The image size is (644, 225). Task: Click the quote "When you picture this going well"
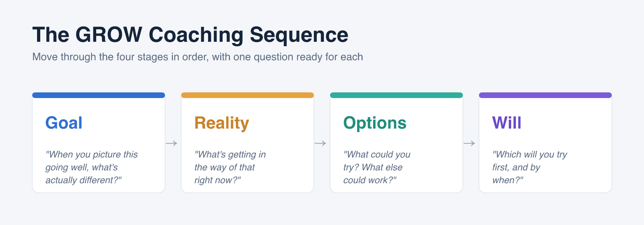pyautogui.click(x=92, y=167)
